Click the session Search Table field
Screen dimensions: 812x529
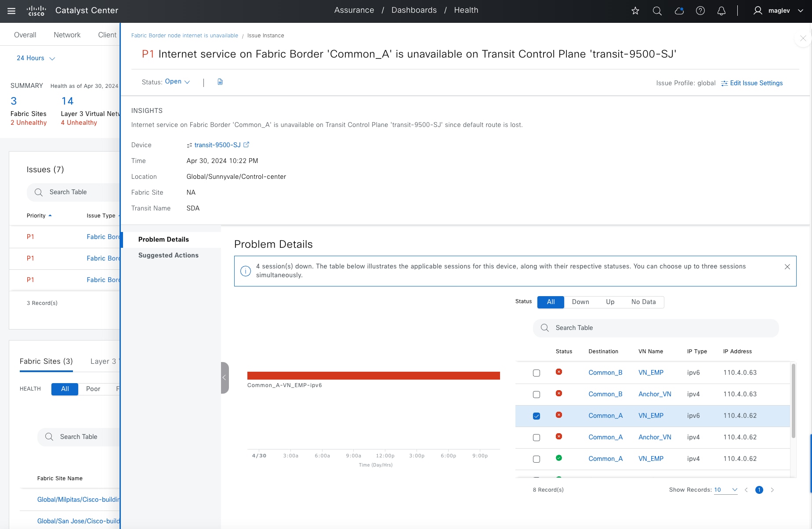[x=656, y=328]
